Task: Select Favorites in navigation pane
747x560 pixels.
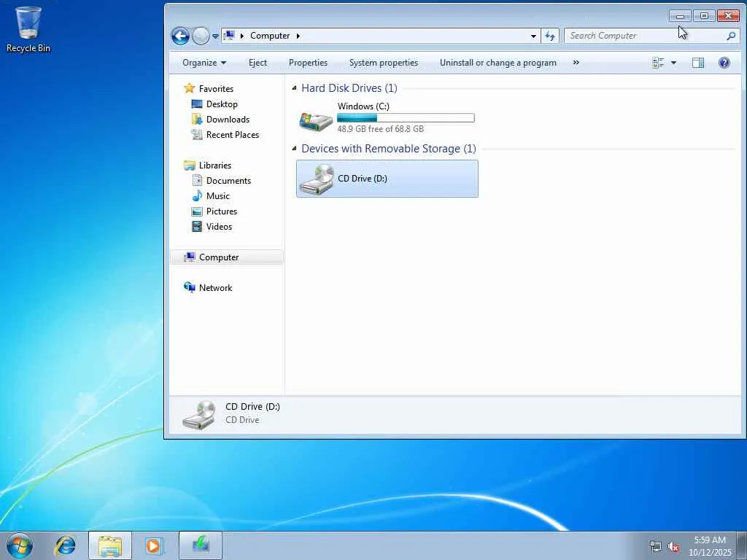Action: [x=216, y=88]
